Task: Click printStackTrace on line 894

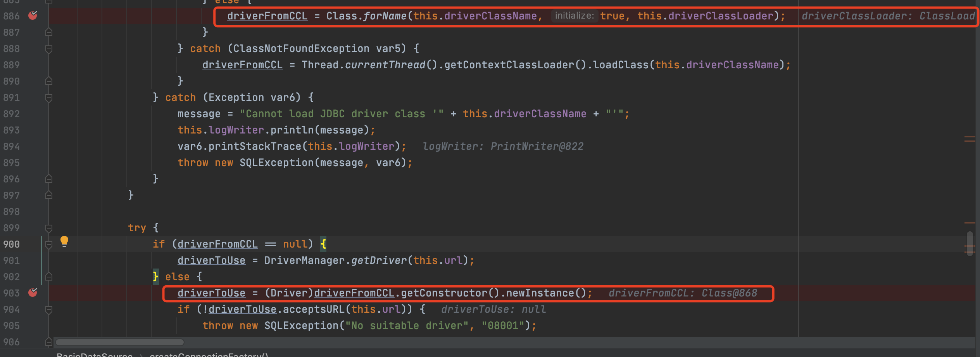Action: coord(255,146)
